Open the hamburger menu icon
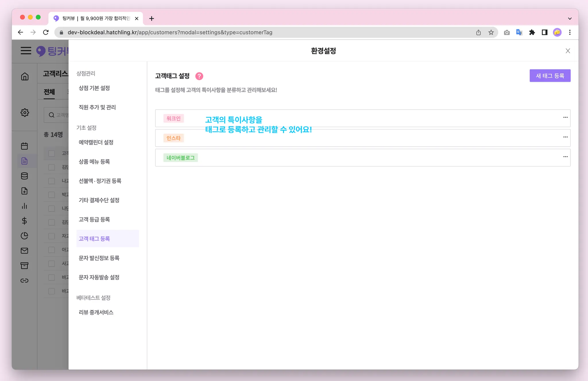Screen dimensions: 588x381 click(26, 51)
